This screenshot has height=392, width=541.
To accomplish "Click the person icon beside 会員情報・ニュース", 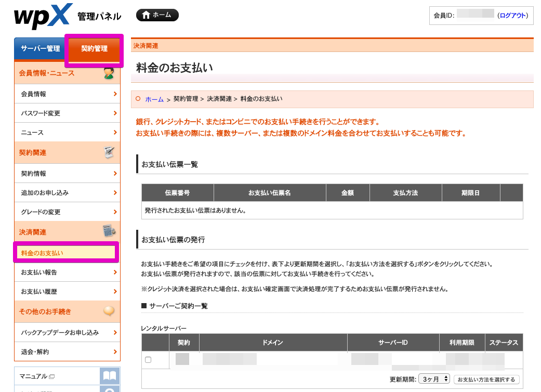I will pyautogui.click(x=108, y=73).
